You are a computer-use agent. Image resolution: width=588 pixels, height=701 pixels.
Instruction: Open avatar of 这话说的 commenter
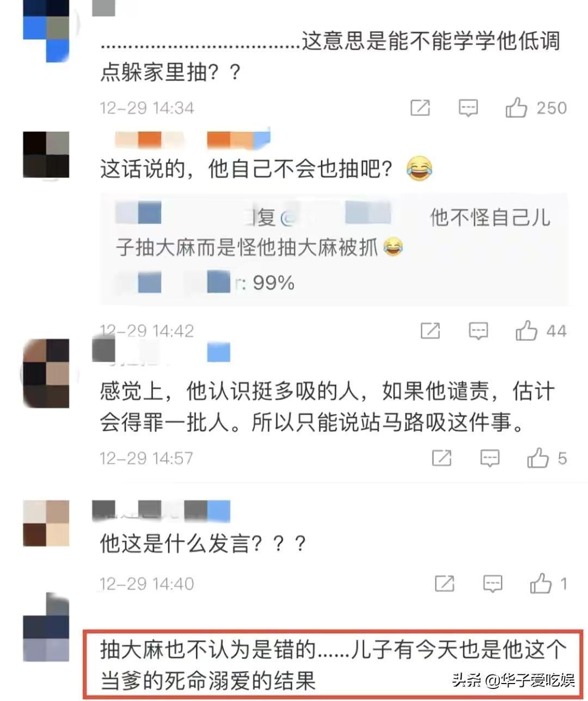[x=46, y=155]
